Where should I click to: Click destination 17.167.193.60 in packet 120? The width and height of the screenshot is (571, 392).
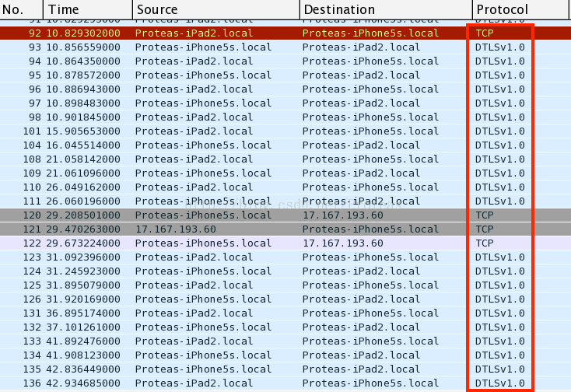343,215
